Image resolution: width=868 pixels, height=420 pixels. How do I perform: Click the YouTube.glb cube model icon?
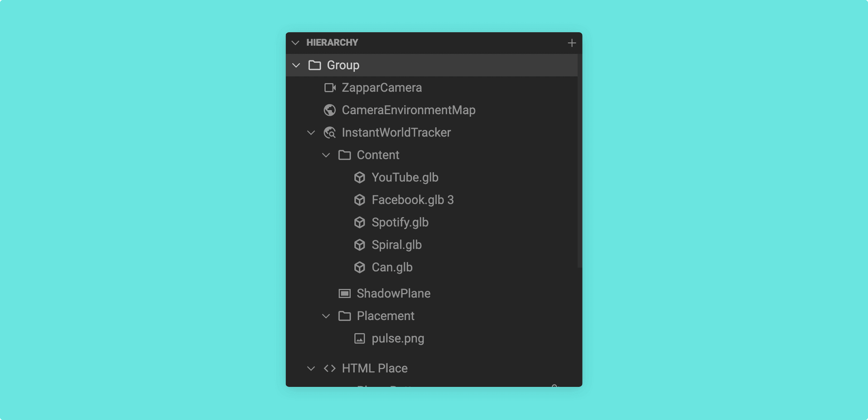(x=360, y=177)
